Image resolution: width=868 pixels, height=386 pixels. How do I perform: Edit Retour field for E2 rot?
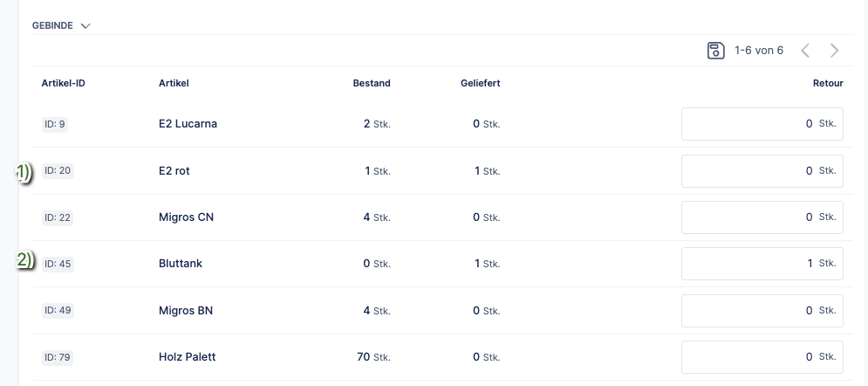[761, 171]
